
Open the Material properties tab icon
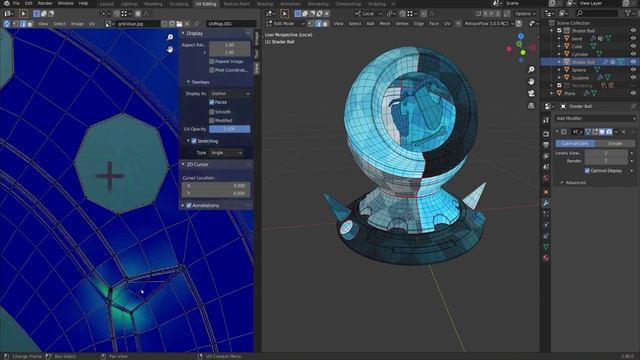point(546,258)
